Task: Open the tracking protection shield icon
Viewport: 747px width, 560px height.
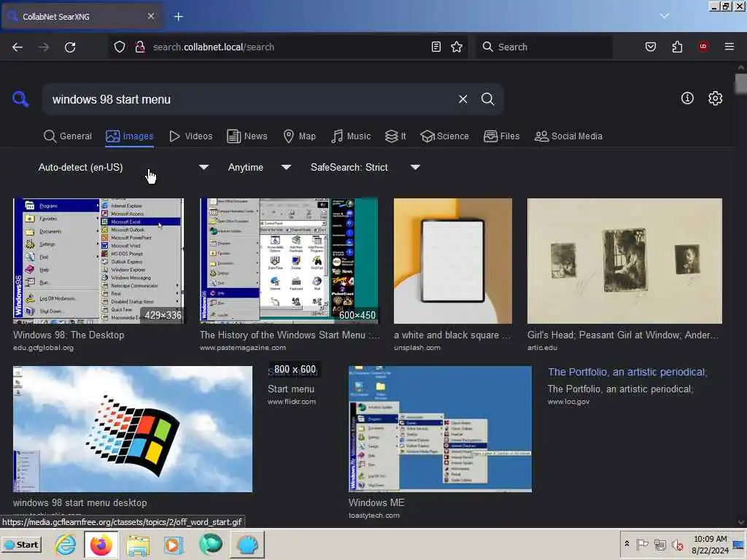Action: click(120, 47)
